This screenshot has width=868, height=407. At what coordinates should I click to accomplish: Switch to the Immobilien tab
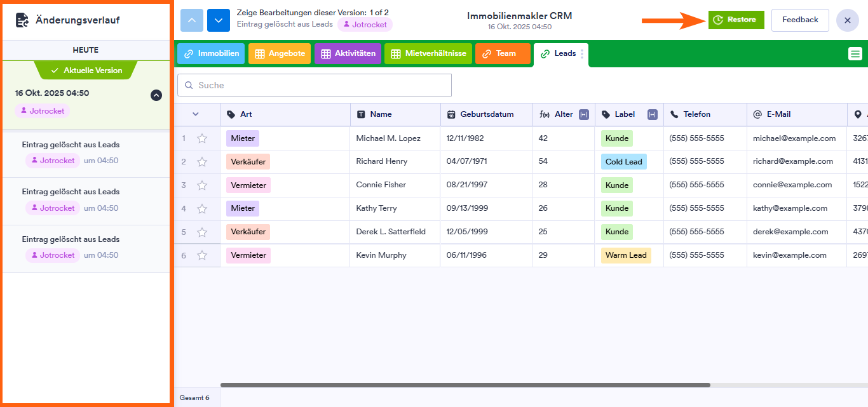click(x=211, y=54)
